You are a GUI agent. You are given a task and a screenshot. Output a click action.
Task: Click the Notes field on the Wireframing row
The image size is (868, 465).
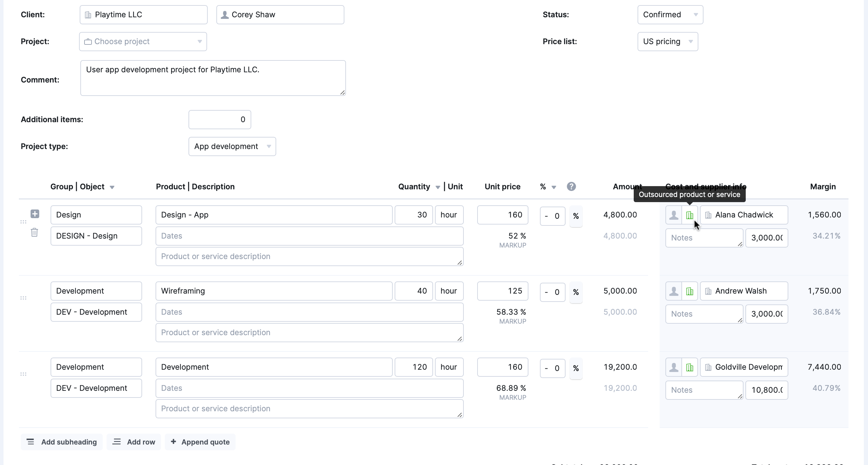pos(703,313)
